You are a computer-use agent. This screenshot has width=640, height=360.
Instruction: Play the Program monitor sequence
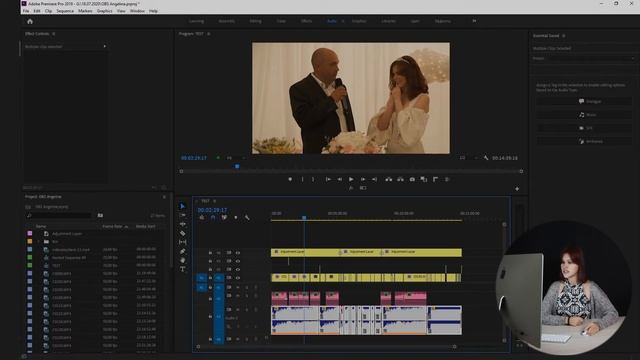coord(351,179)
